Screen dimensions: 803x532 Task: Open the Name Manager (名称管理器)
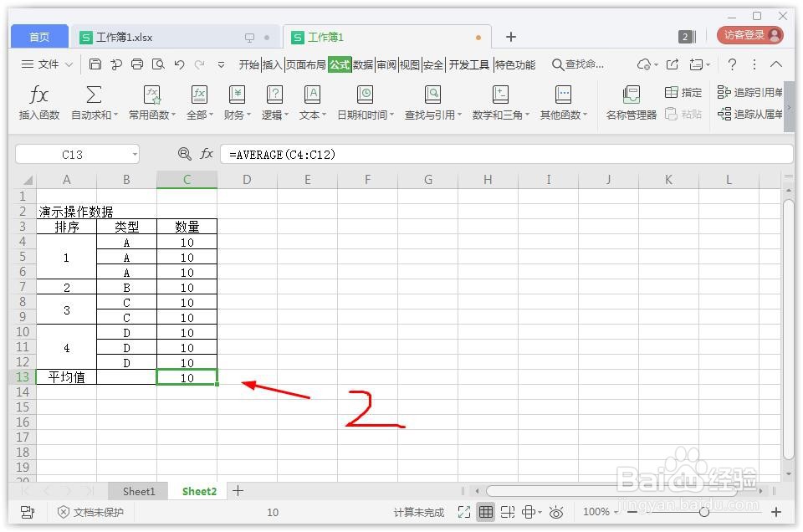[631, 102]
